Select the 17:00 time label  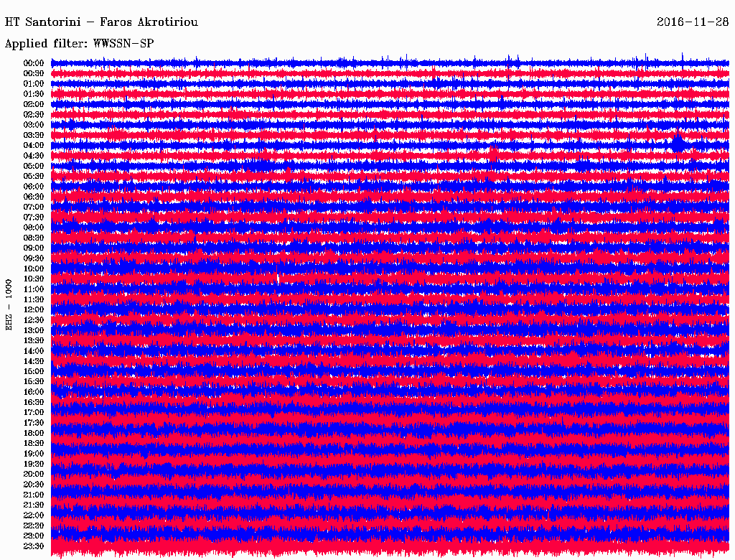pyautogui.click(x=33, y=412)
